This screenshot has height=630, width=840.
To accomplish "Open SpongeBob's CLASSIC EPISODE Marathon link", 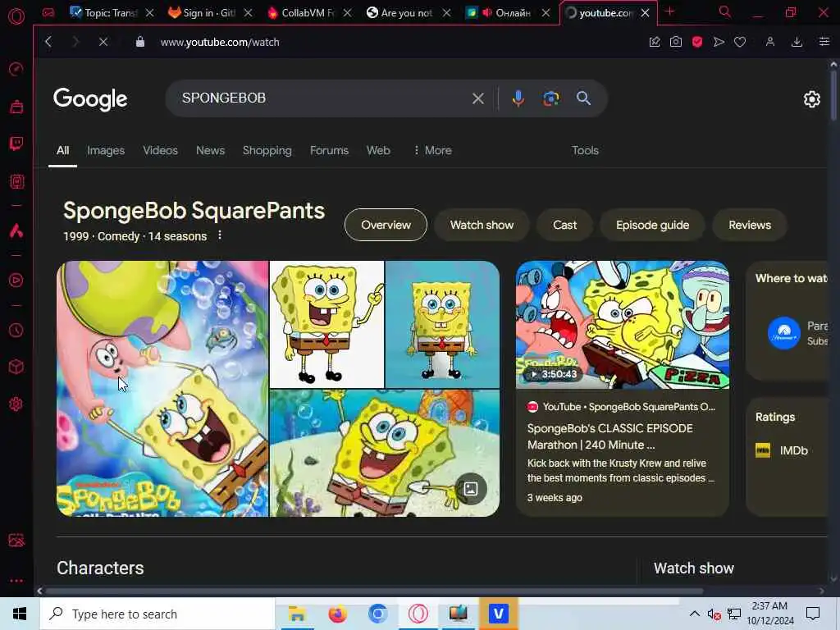I will coord(609,436).
